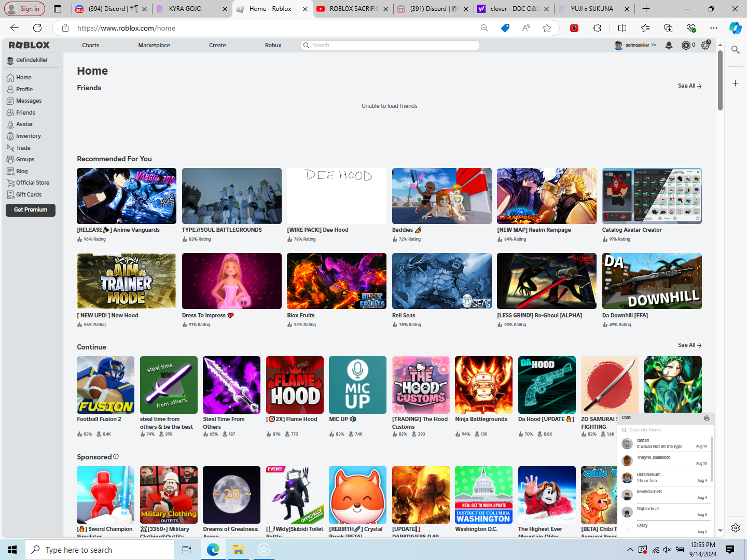Open the taskbar notification center icon

(730, 550)
